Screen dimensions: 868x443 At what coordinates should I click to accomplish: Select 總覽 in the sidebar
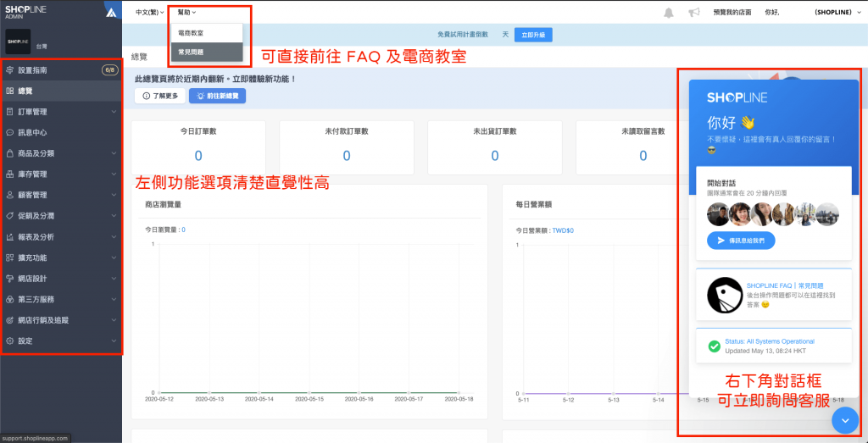(25, 91)
